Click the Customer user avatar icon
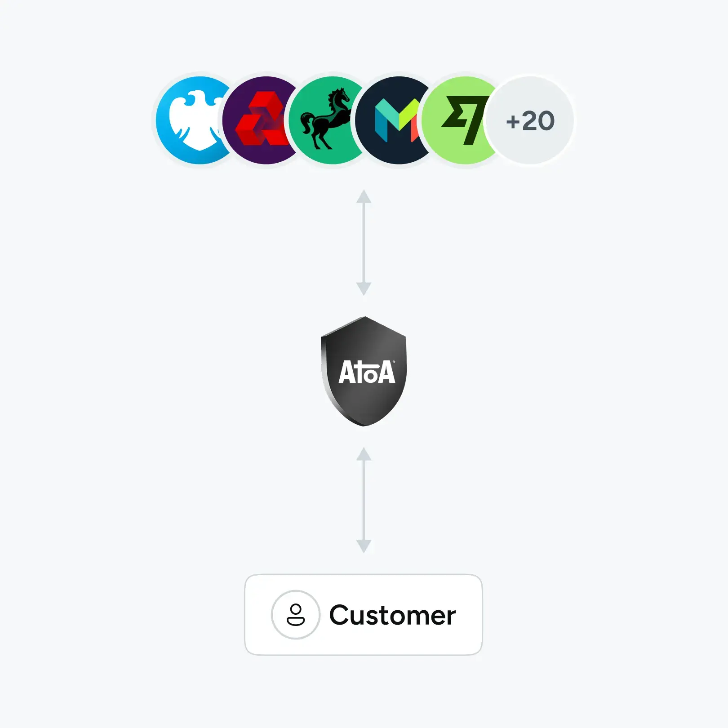The width and height of the screenshot is (728, 728). coord(296,615)
